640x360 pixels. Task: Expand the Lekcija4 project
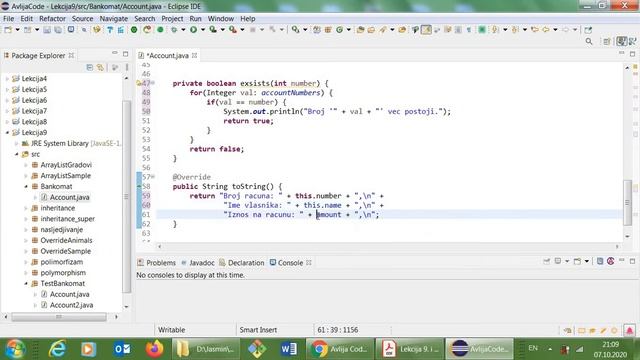click(x=7, y=78)
